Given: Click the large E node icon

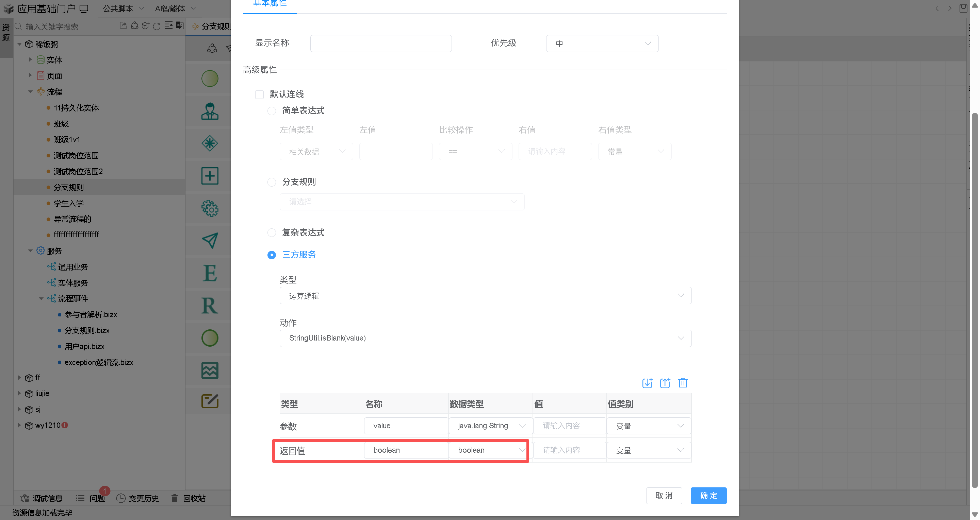Looking at the screenshot, I should [210, 273].
